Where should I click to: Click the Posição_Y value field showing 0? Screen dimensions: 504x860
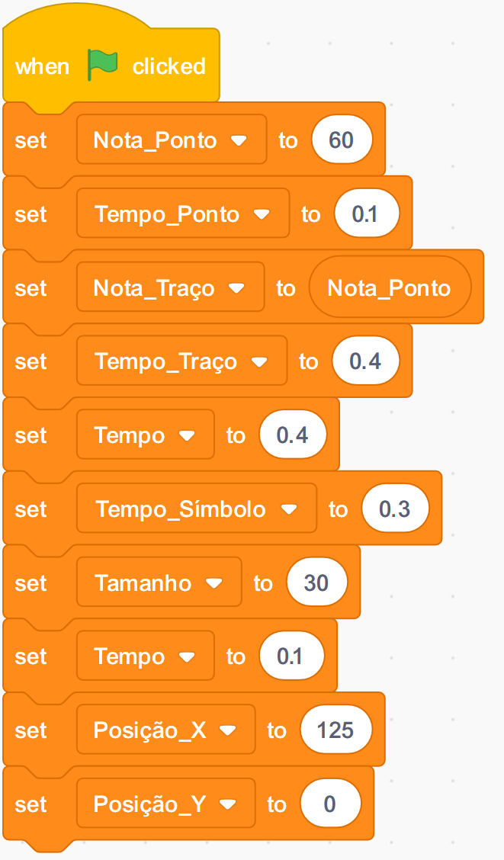click(x=329, y=804)
